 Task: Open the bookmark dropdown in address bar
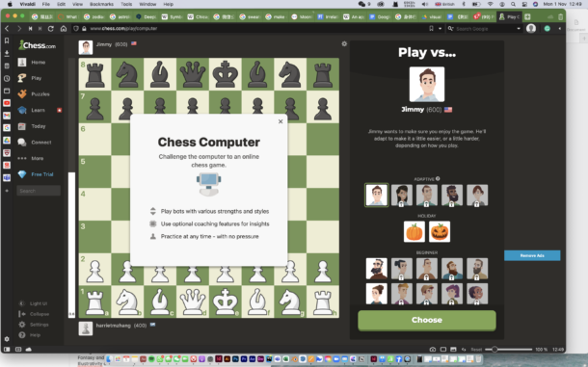pyautogui.click(x=440, y=29)
